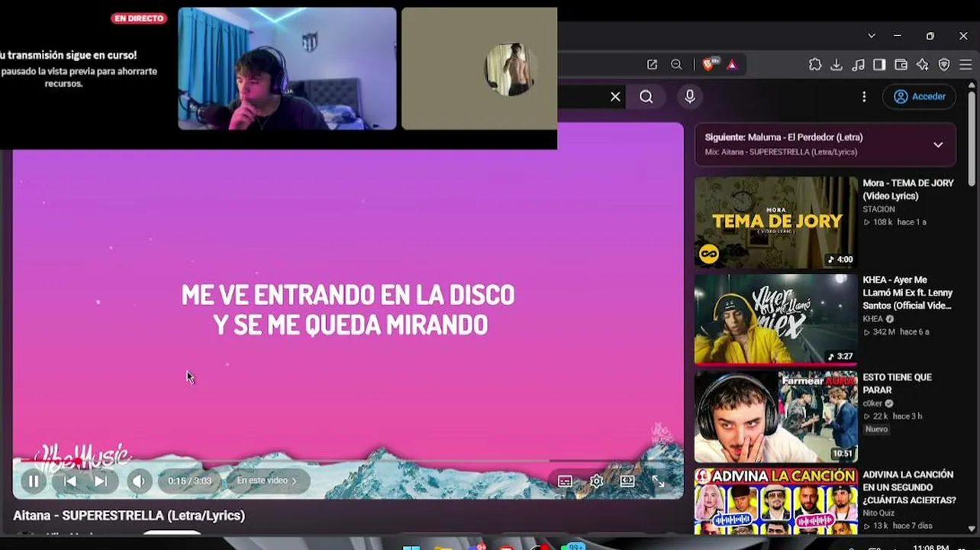Skip to the next video

click(101, 480)
